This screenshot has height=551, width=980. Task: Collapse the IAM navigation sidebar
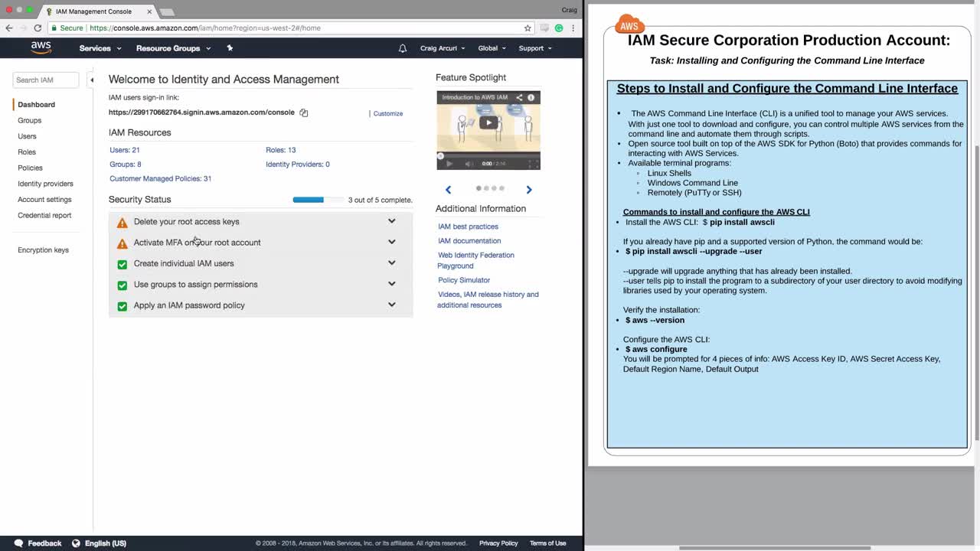coord(91,80)
